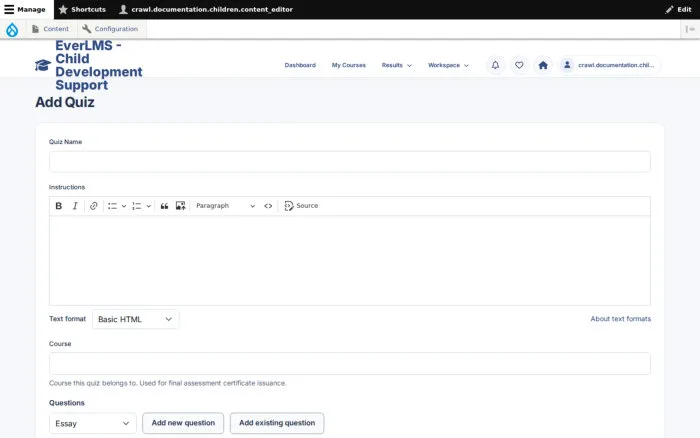Image resolution: width=700 pixels, height=438 pixels.
Task: Insert a link in the editor
Action: 93,206
